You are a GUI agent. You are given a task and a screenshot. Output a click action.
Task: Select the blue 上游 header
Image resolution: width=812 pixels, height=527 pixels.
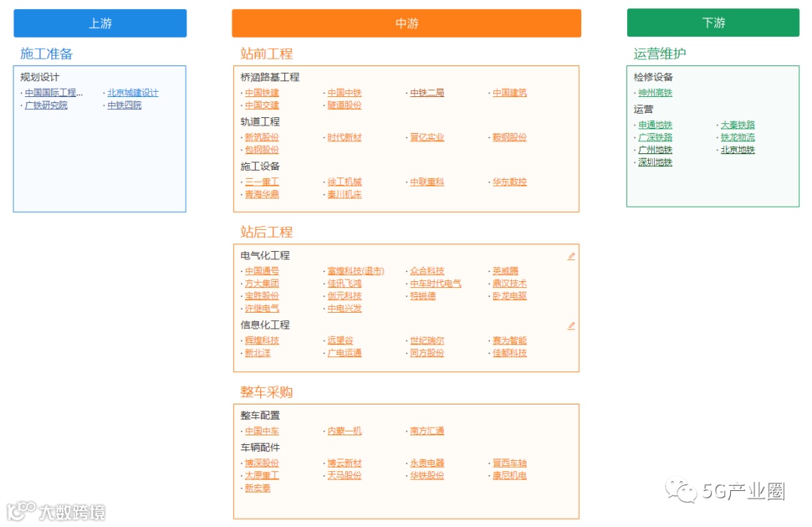tap(100, 23)
